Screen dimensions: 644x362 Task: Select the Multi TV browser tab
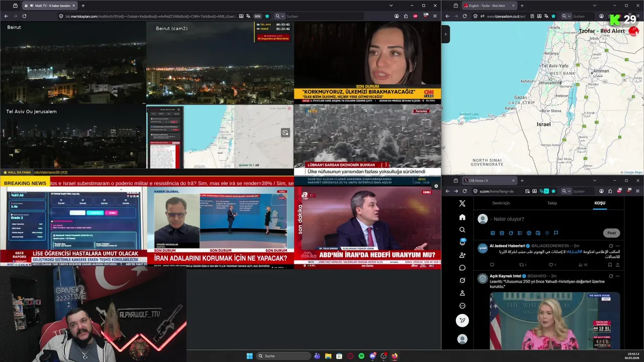click(50, 6)
